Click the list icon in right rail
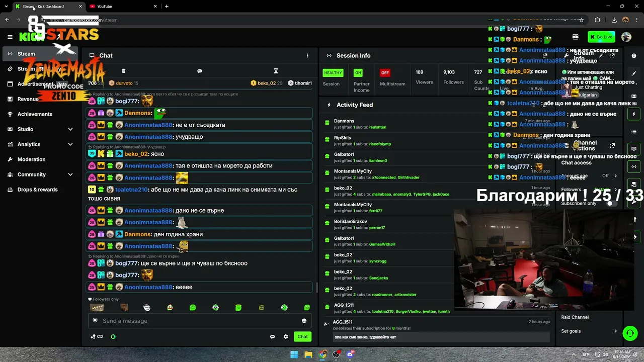Viewport: 644px width, 362px height. [x=634, y=132]
